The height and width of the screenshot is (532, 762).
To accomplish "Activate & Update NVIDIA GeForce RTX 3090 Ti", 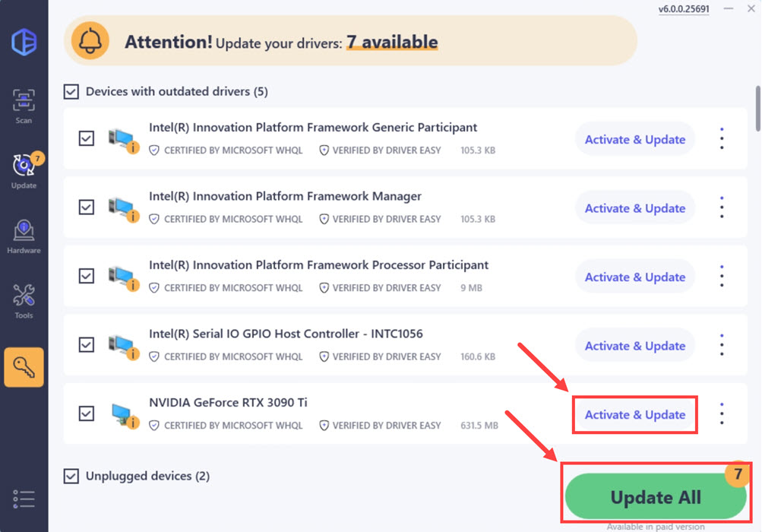I will pos(635,415).
